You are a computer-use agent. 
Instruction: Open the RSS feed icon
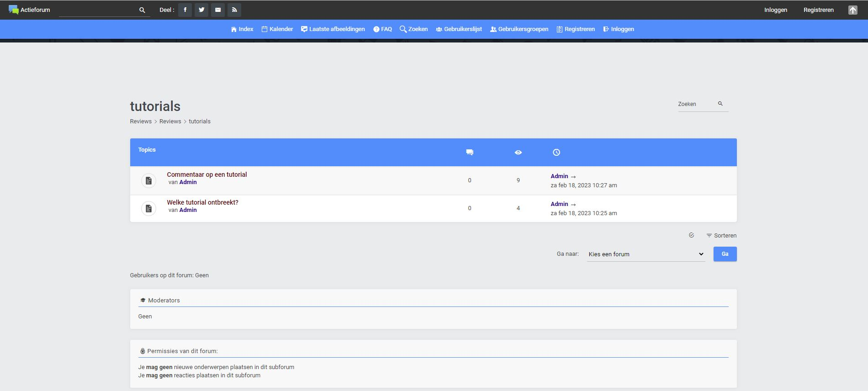tap(234, 10)
